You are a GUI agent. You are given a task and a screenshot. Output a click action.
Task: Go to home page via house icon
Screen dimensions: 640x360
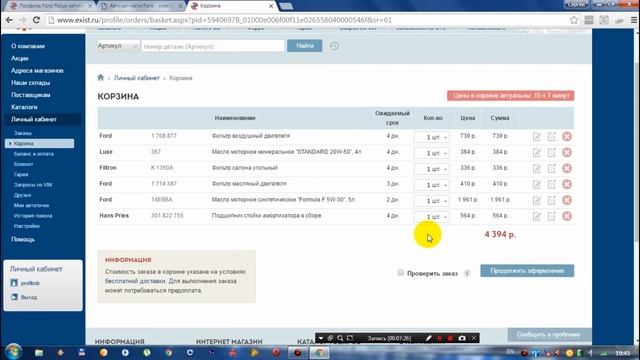click(x=100, y=78)
